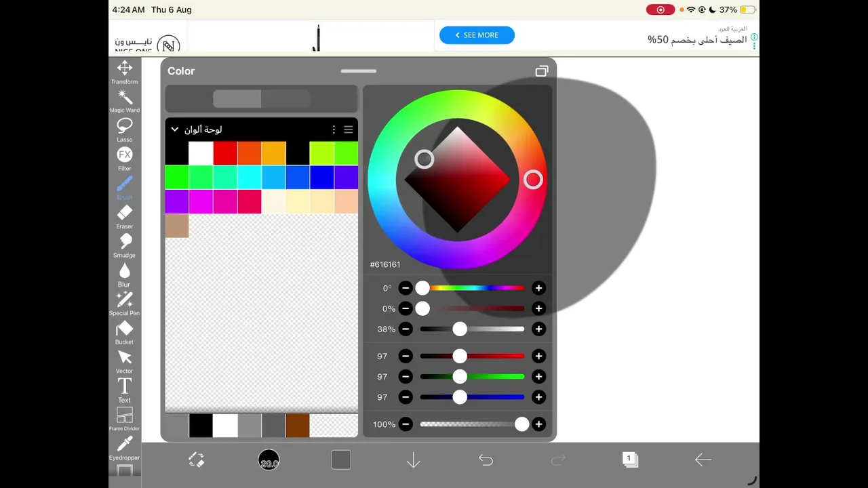Select the Vector tool
The height and width of the screenshot is (488, 868).
(x=125, y=361)
